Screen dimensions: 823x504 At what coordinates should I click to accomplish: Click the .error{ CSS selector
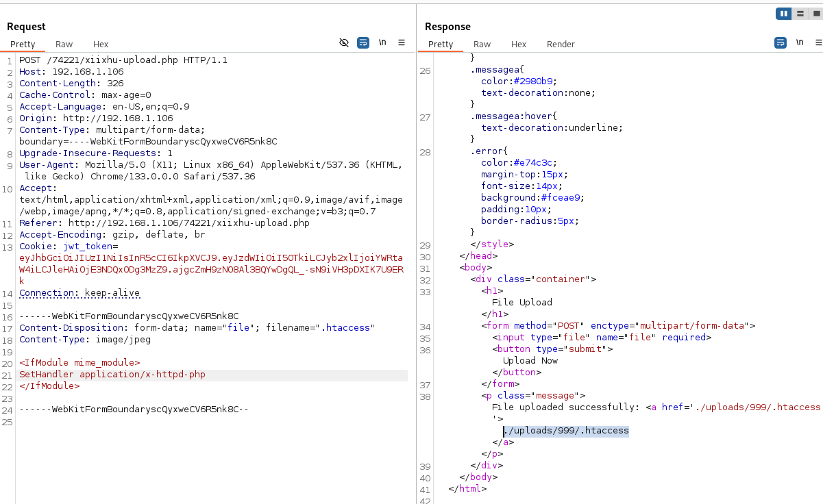489,151
